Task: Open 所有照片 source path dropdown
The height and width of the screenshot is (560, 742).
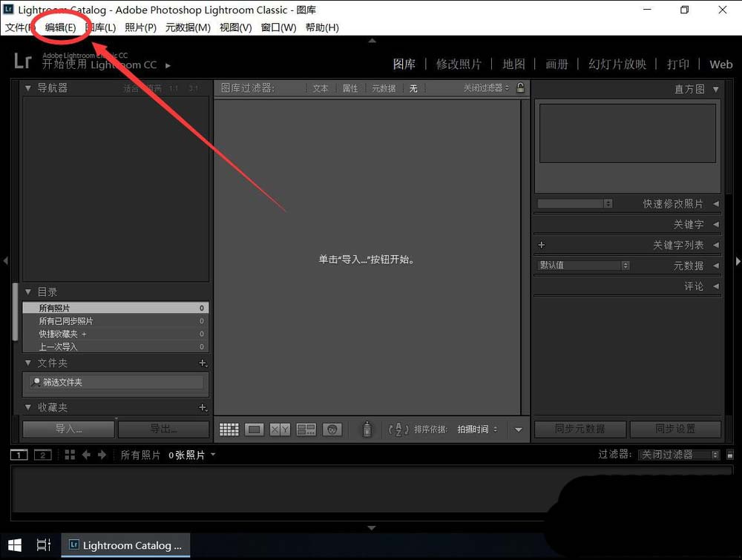Action: [x=168, y=455]
